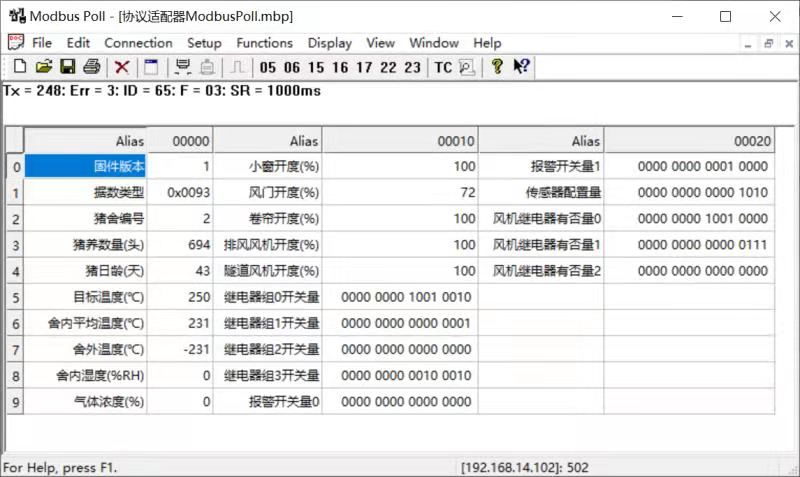Click the pulse signal toolbar icon
Viewport: 800px width, 477px height.
point(238,67)
